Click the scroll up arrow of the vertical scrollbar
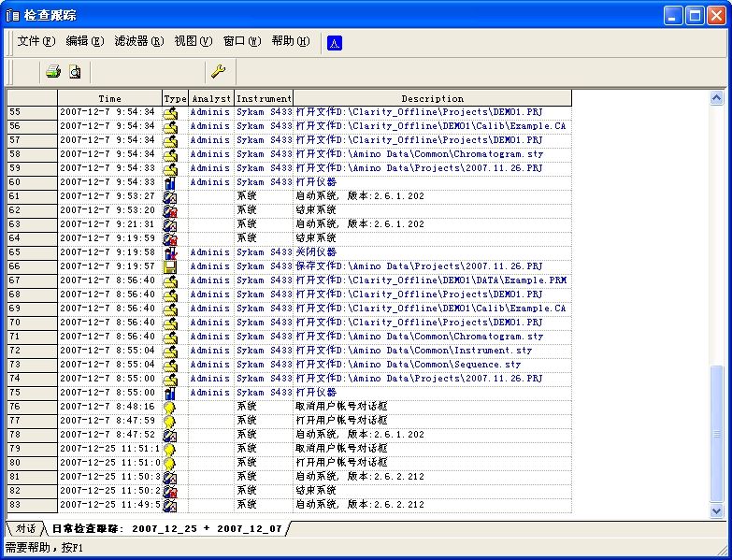 (717, 97)
